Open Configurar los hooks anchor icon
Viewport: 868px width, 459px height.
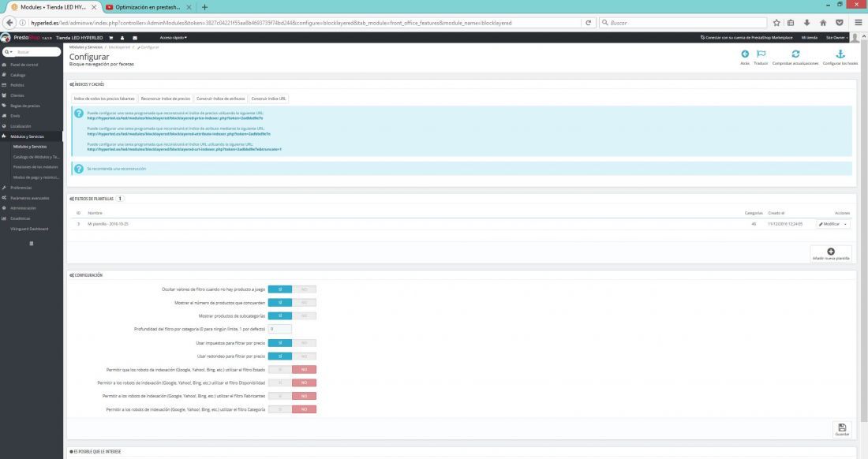840,54
